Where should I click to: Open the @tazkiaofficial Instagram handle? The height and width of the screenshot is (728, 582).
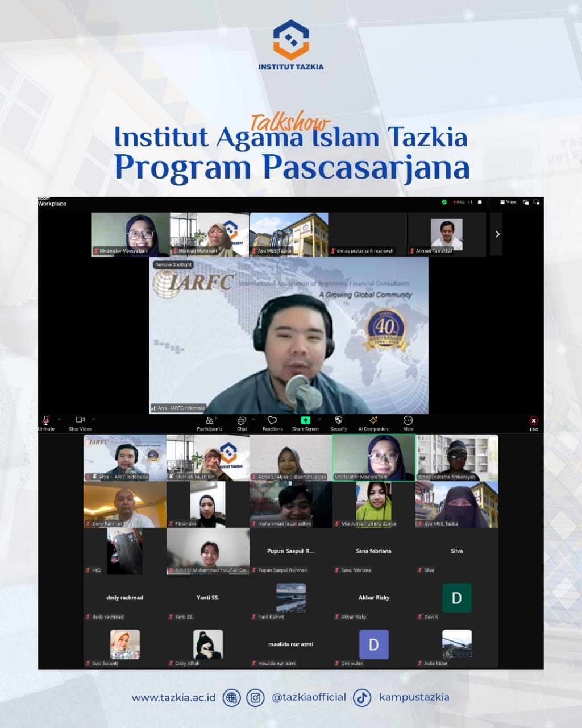tap(309, 697)
